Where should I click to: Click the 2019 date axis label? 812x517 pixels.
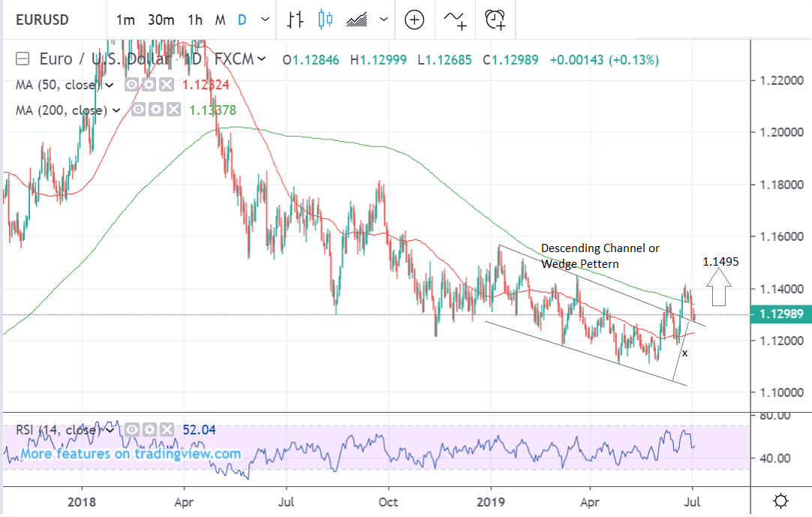[491, 502]
